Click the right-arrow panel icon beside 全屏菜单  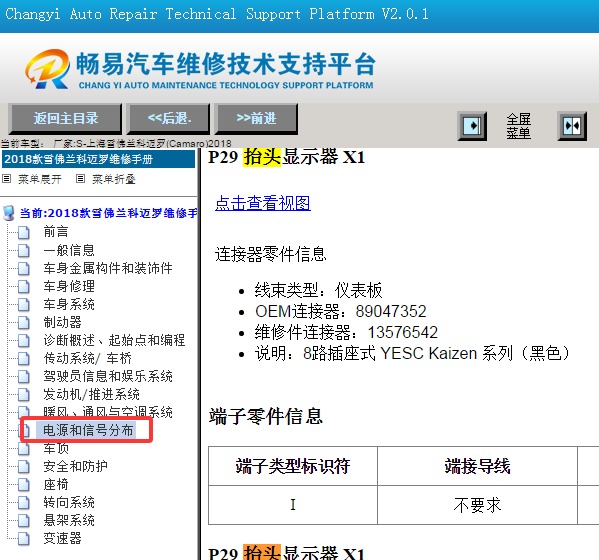[472, 126]
